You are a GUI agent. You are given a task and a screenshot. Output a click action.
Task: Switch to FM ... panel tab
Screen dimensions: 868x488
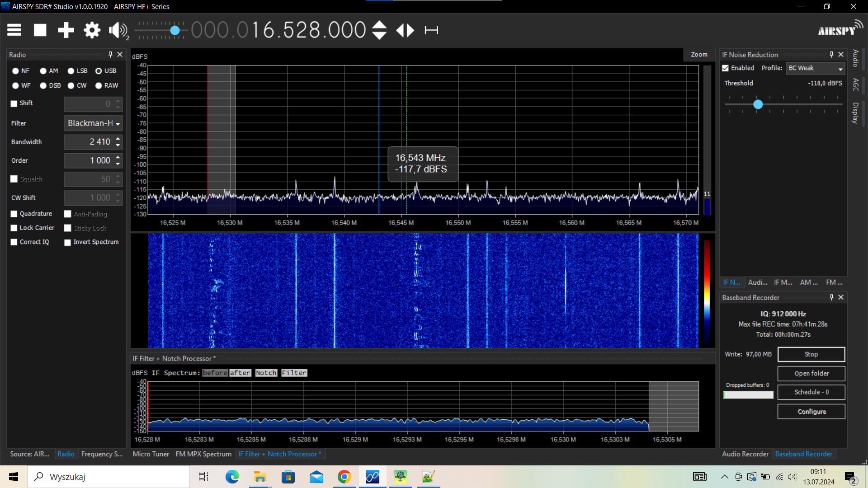pyautogui.click(x=834, y=282)
